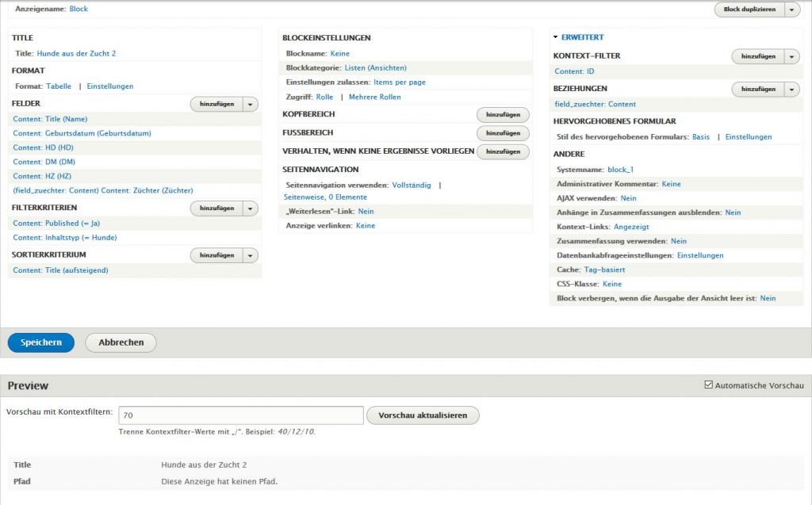812x505 pixels.
Task: Open the Tabelle format link
Action: tap(59, 86)
